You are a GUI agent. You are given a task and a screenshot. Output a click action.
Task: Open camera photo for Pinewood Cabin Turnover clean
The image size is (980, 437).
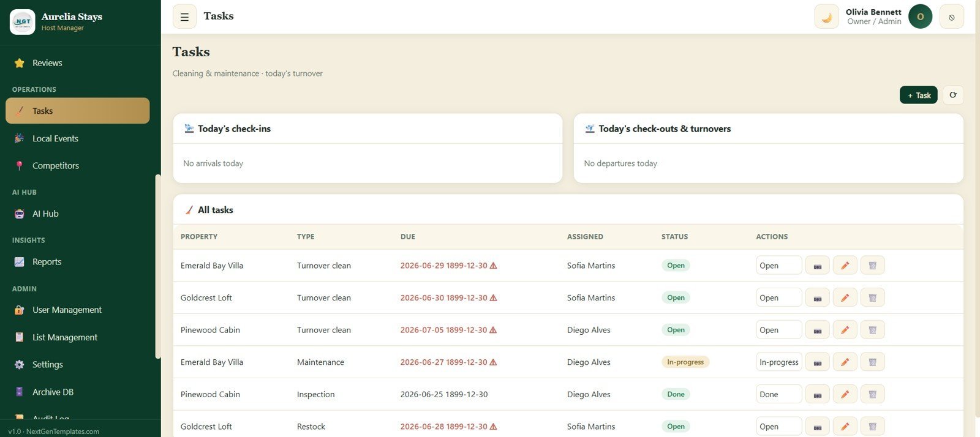[x=817, y=330]
